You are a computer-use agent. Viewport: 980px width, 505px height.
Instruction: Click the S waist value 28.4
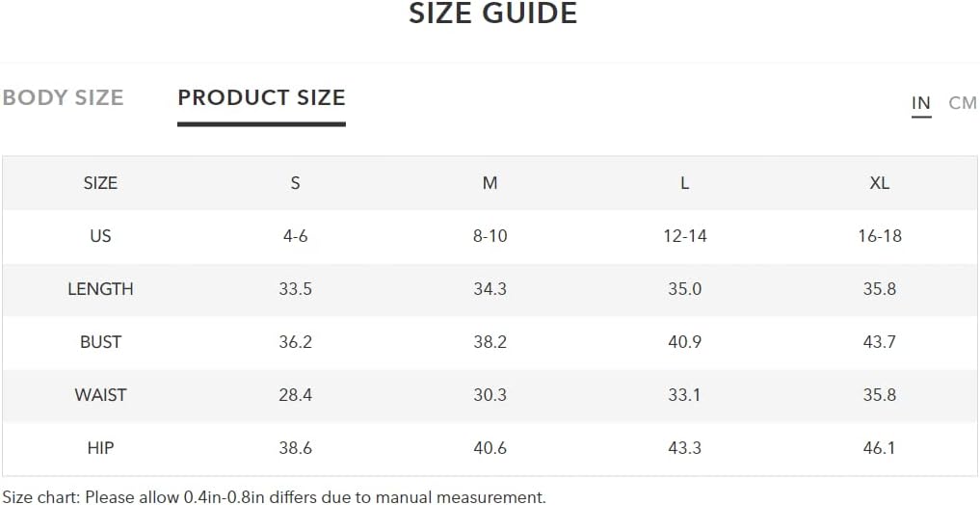(x=296, y=395)
